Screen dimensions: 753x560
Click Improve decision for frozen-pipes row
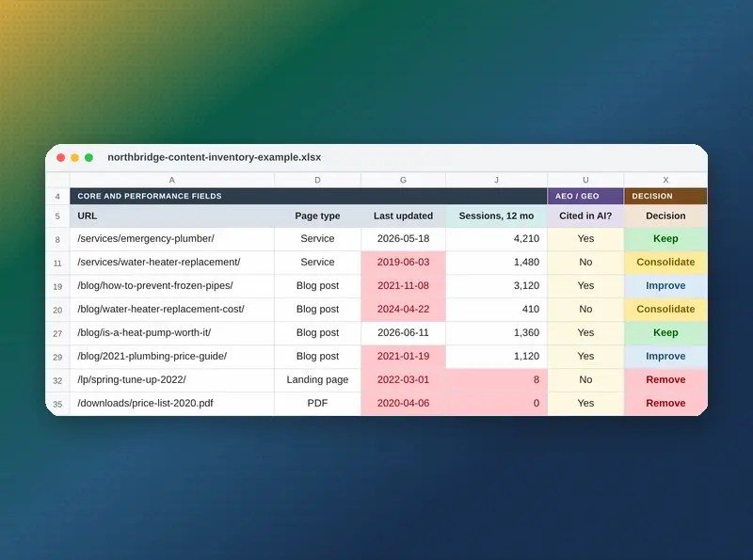[x=665, y=286]
